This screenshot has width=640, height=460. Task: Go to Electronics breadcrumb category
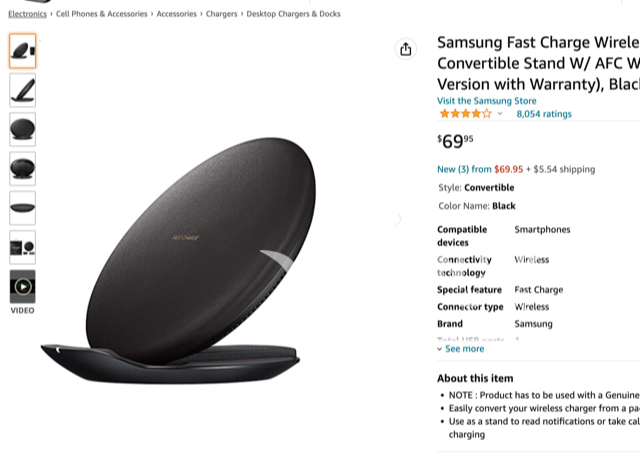tap(27, 14)
